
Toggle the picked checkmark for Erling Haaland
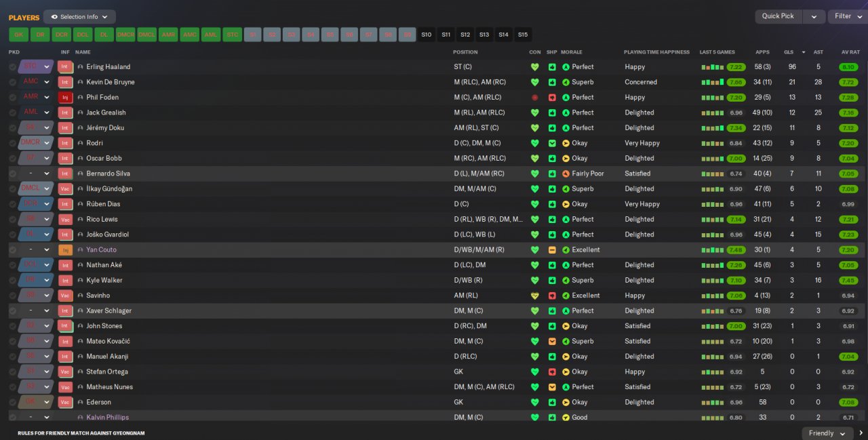click(12, 67)
